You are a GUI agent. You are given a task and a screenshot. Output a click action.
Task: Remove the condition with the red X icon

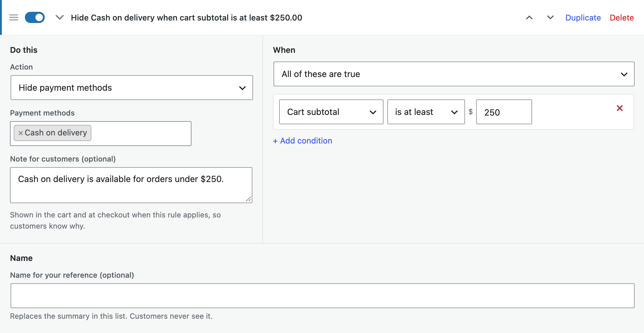[620, 108]
